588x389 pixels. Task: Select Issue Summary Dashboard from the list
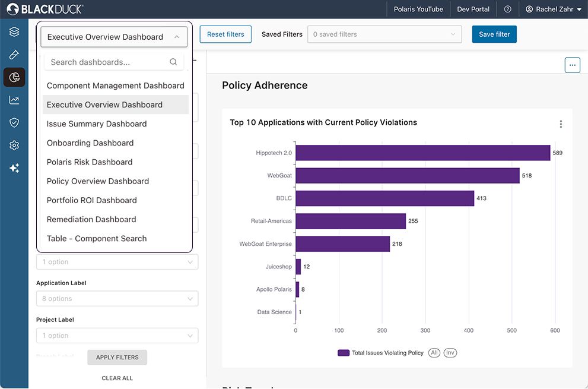click(96, 124)
